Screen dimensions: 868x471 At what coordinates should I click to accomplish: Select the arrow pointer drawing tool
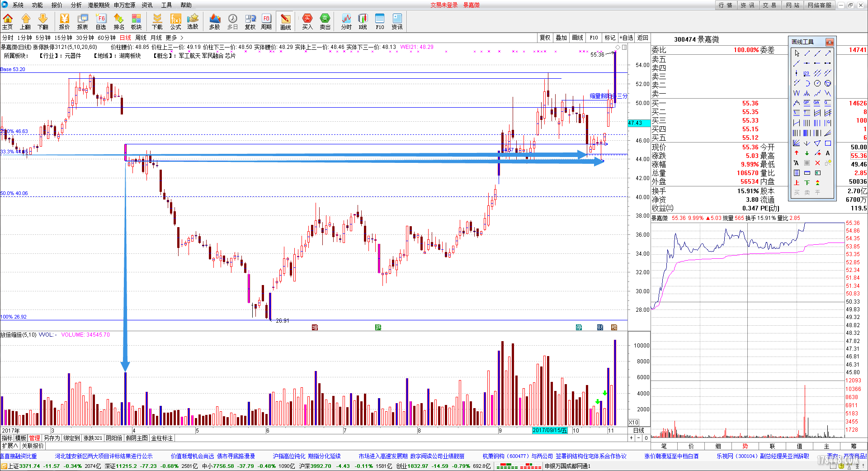(797, 53)
